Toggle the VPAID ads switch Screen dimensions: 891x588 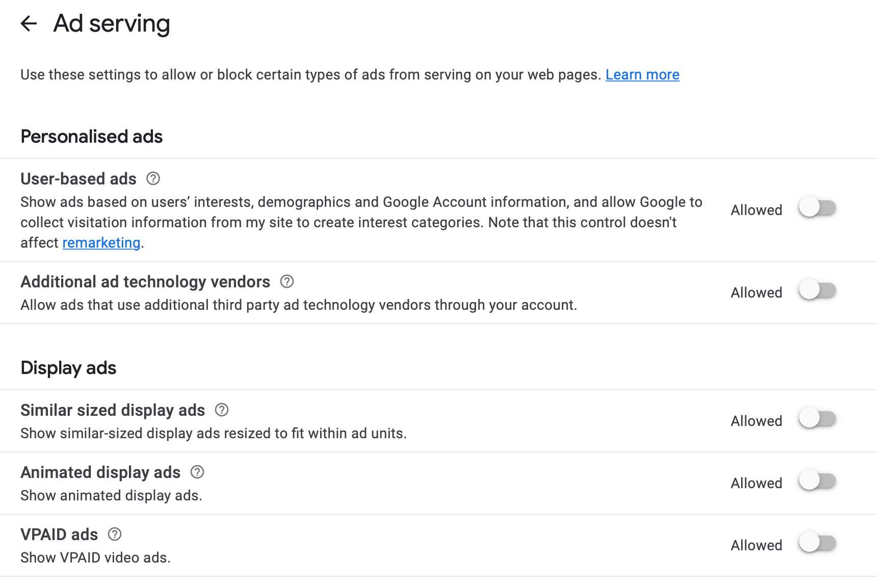(817, 543)
